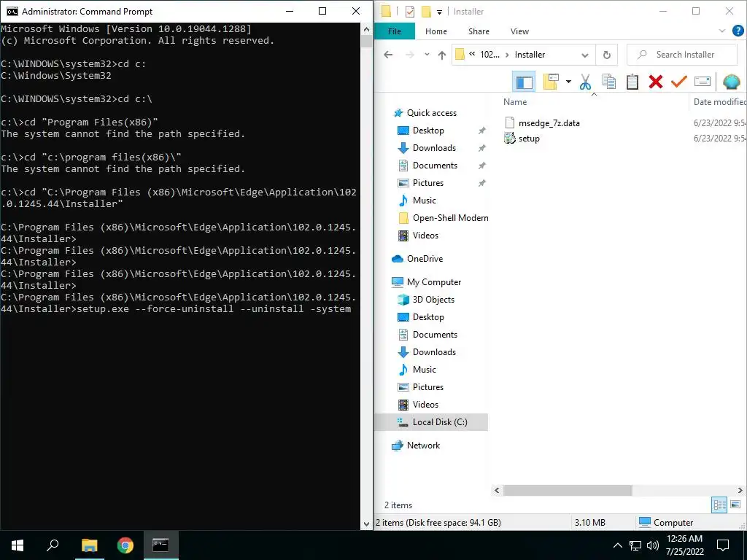Screen dimensions: 747x560
Task: Open the File menu tab
Action: [x=395, y=31]
